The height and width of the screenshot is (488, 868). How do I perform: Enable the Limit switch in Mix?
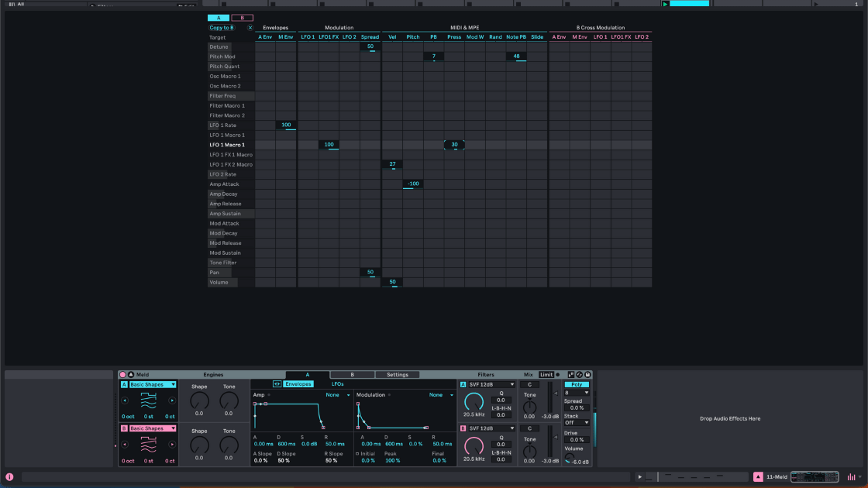click(x=546, y=375)
